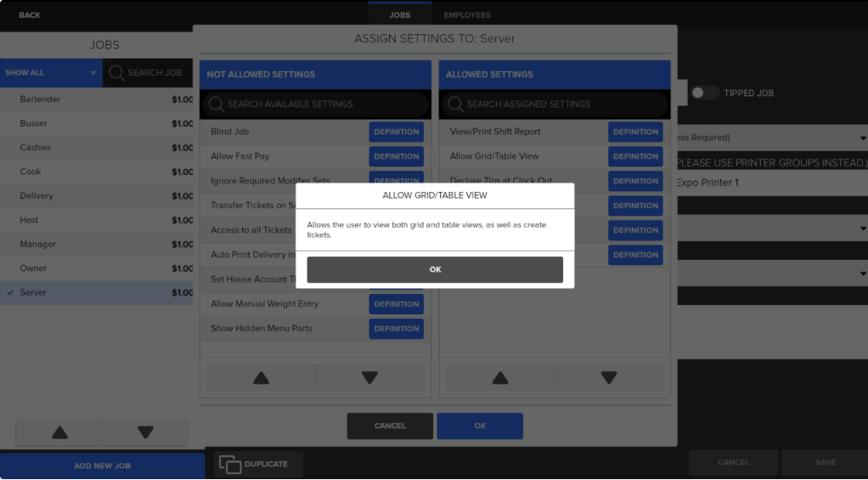Switch to the Employees tab

pos(466,15)
